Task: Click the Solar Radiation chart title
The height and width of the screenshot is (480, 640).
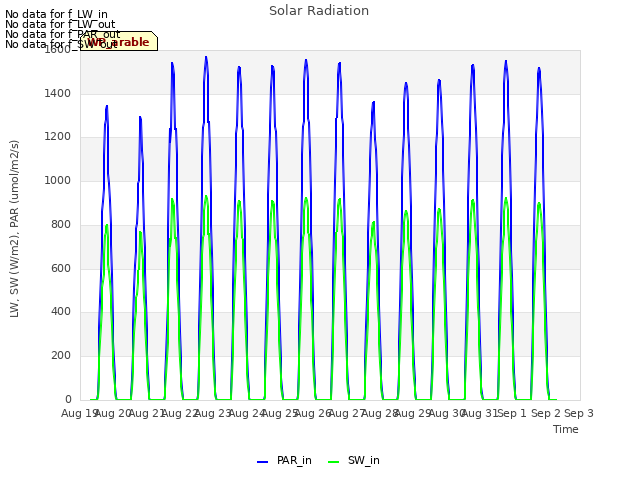Action: [x=319, y=11]
